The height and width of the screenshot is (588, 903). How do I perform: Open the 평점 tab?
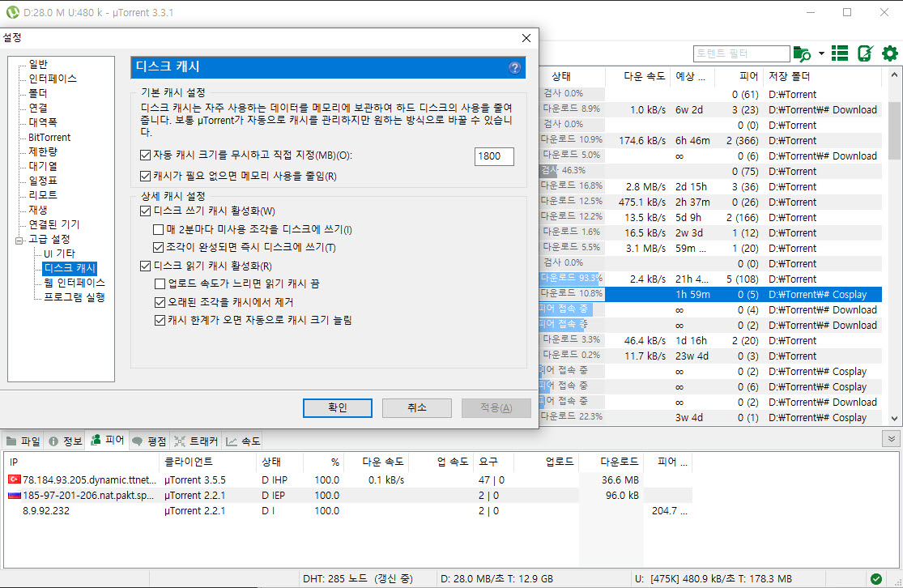(x=149, y=441)
